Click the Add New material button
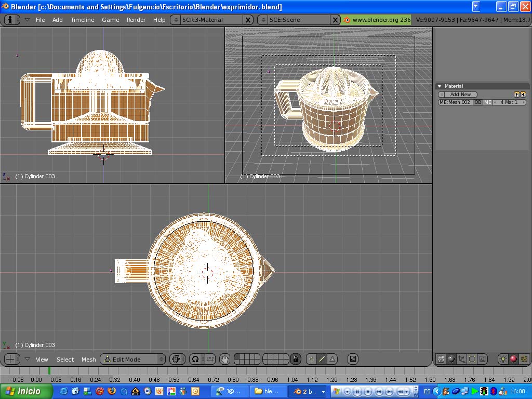532x399 pixels. (460, 95)
